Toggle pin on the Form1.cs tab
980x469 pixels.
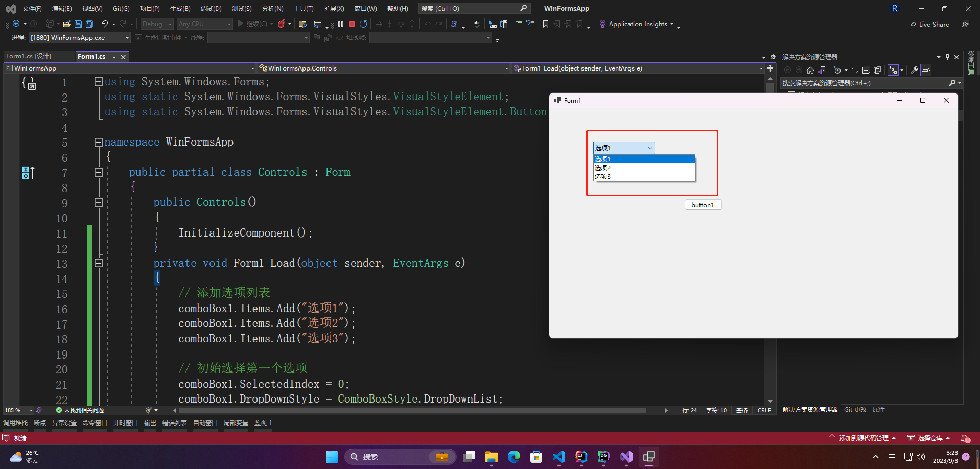(x=113, y=57)
